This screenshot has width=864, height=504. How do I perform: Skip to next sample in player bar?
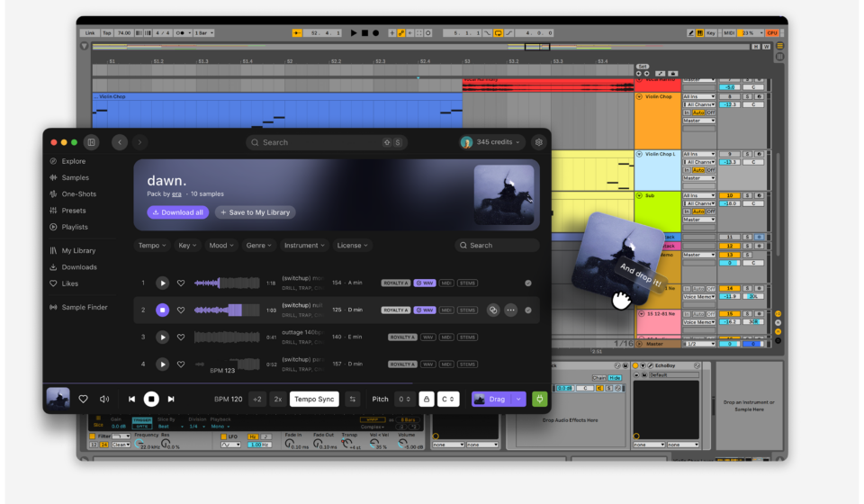pos(171,399)
